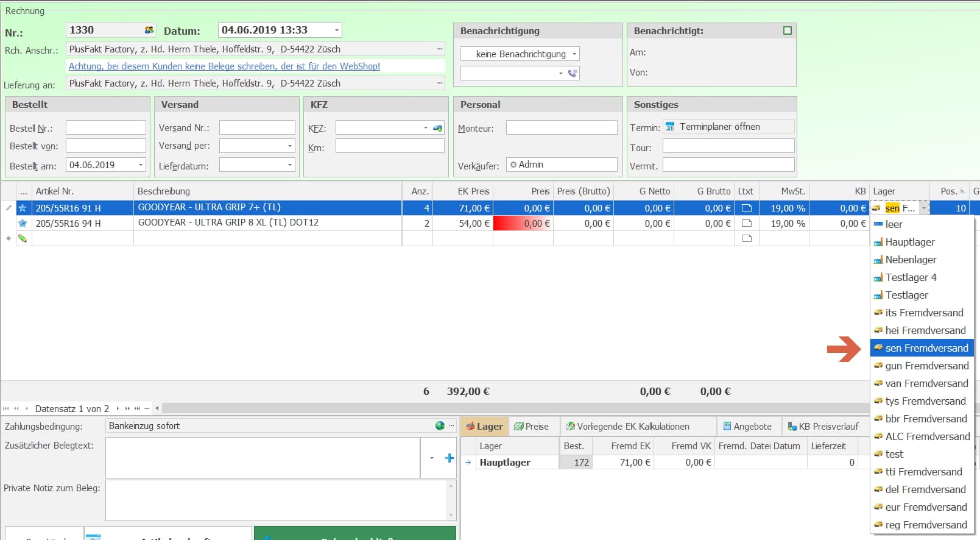The image size is (980, 540).
Task: Click Ltxt note icon in empty new row
Action: [x=746, y=238]
